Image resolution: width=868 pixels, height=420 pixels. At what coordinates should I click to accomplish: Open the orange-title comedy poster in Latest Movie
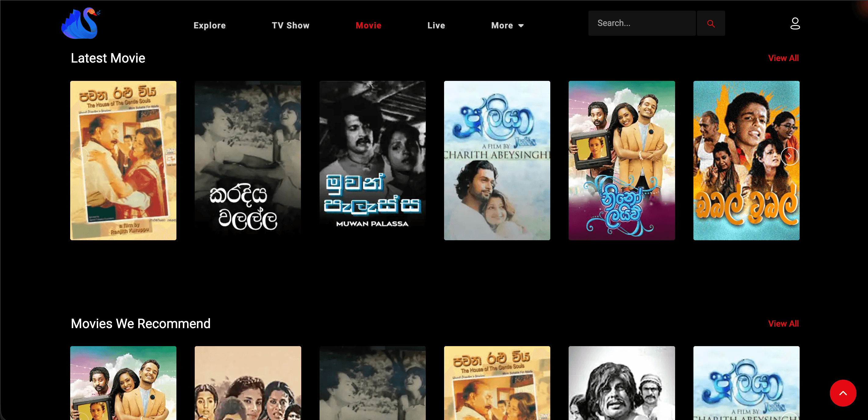pos(746,161)
